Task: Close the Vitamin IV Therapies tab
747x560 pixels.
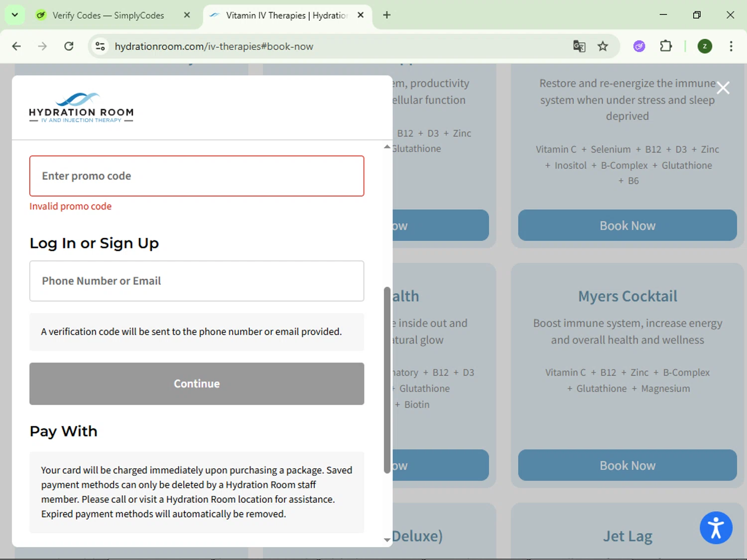Action: (361, 15)
